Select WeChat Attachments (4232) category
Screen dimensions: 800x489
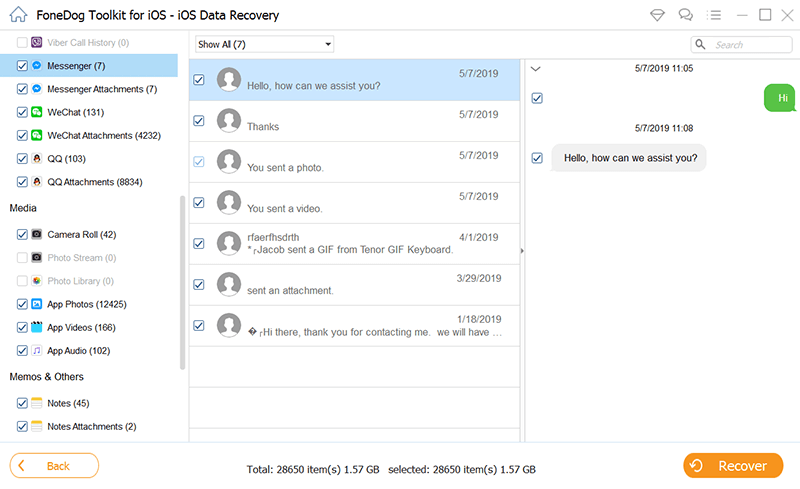pyautogui.click(x=104, y=135)
